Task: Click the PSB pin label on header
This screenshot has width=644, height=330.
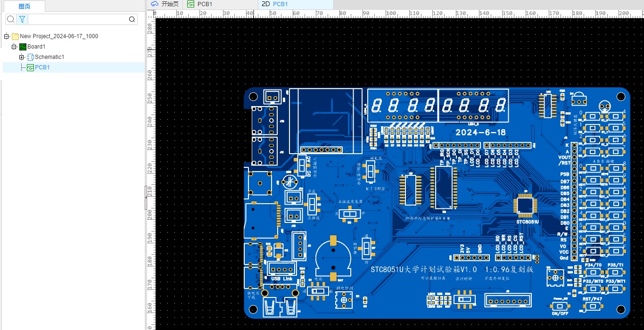Action: [x=565, y=174]
